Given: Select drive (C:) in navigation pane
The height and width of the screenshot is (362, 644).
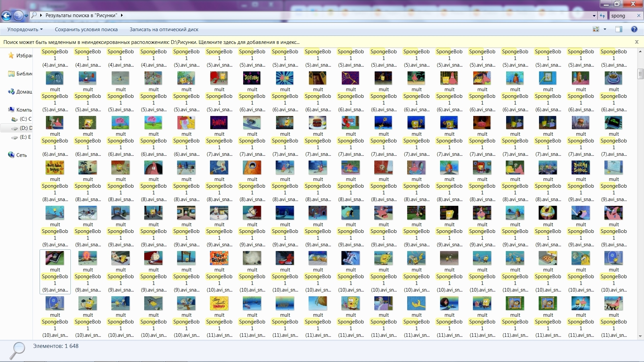Looking at the screenshot, I should (x=23, y=119).
